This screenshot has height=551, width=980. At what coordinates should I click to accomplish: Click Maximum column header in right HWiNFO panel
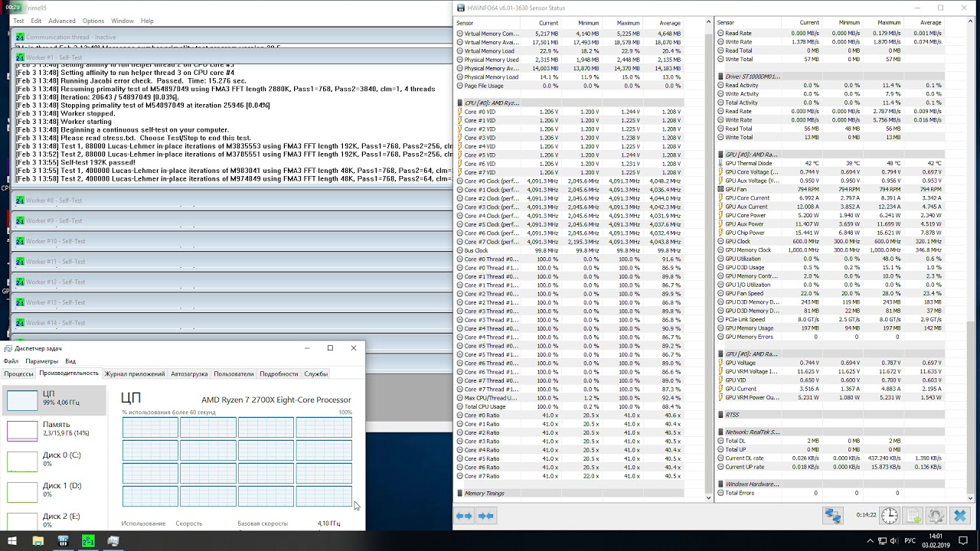click(x=888, y=23)
